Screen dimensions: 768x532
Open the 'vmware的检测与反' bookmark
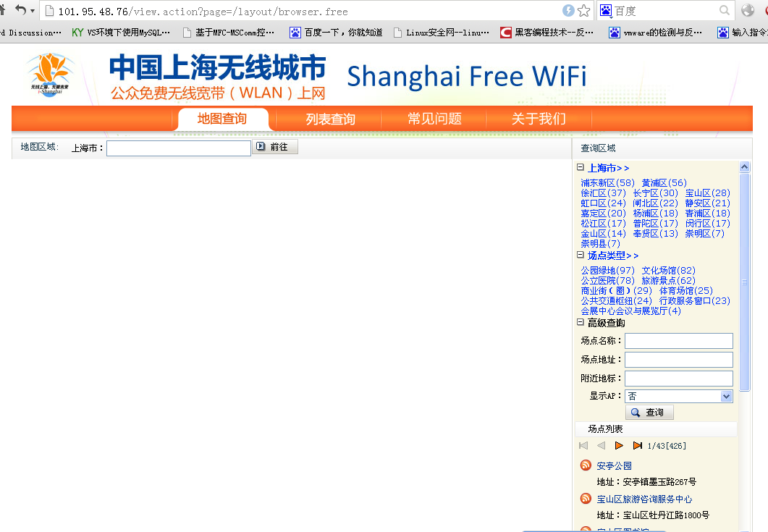(655, 33)
